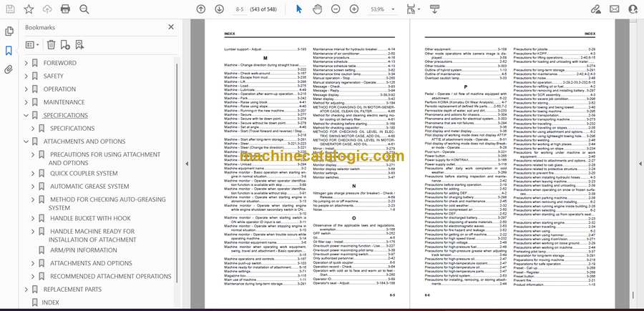
Task: Select the arrow selection tool
Action: [299, 9]
